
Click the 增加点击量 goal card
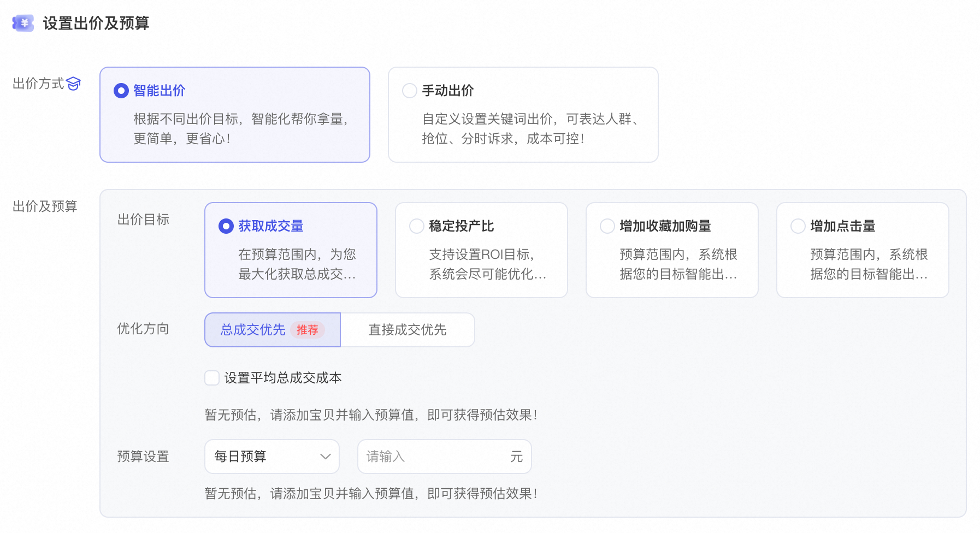click(x=862, y=250)
